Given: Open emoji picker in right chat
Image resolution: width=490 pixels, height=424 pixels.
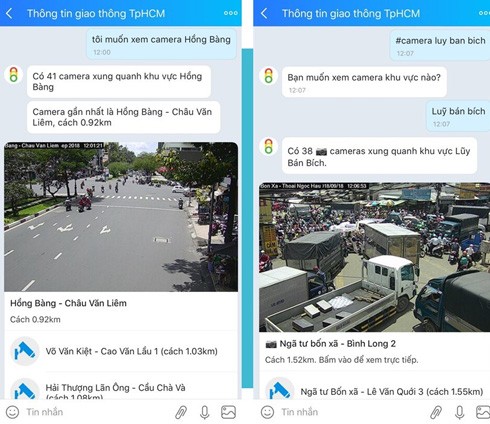Looking at the screenshot, I should 267,412.
